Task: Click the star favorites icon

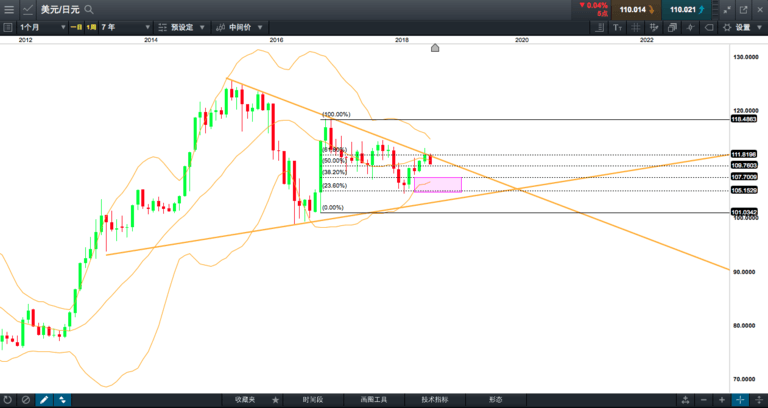Action: pyautogui.click(x=275, y=400)
